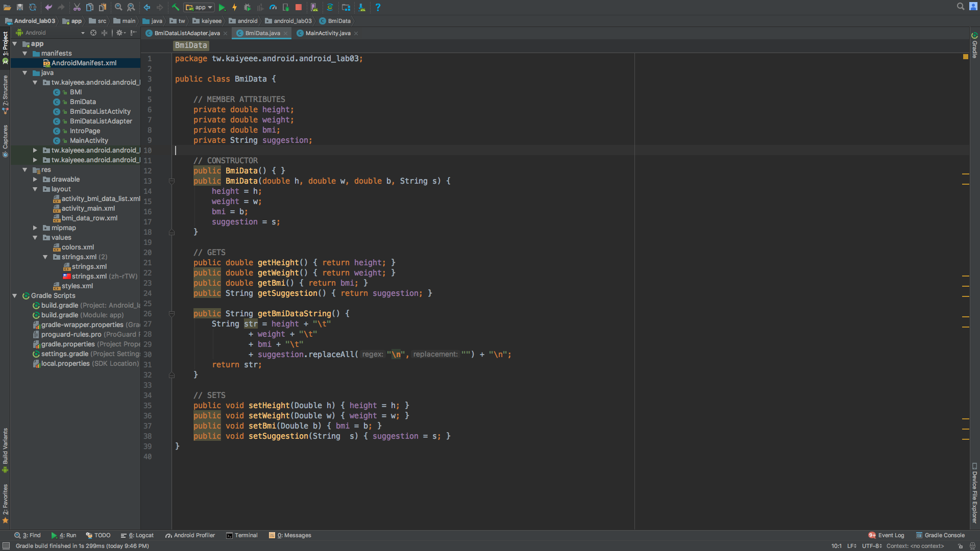The image size is (980, 551).
Task: Open Find with the magnifier toolbar icon
Action: 118,7
